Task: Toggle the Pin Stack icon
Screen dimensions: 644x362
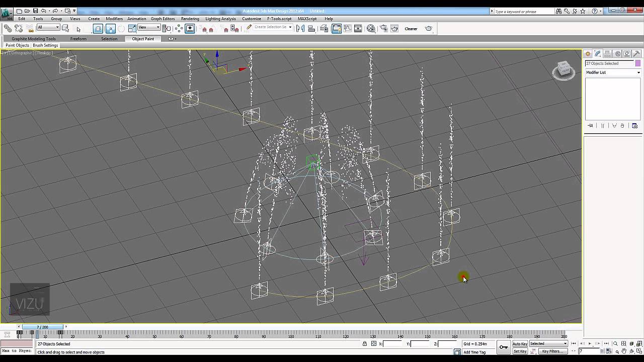Action: click(x=590, y=126)
